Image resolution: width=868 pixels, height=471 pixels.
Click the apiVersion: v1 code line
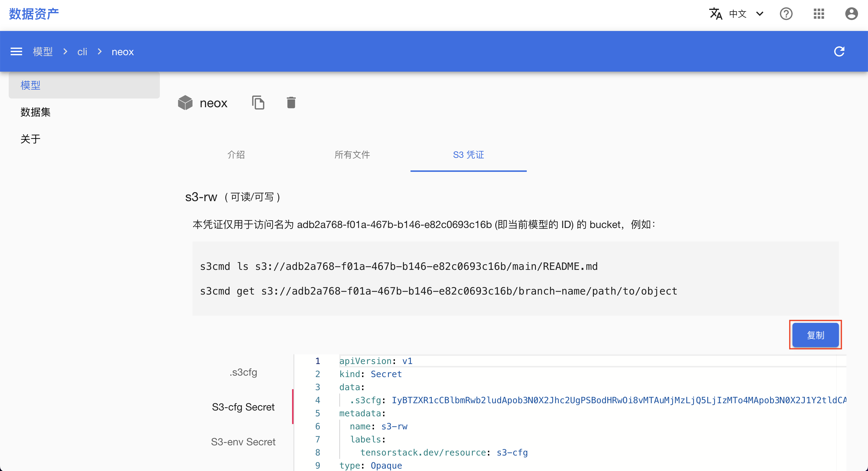click(x=376, y=361)
